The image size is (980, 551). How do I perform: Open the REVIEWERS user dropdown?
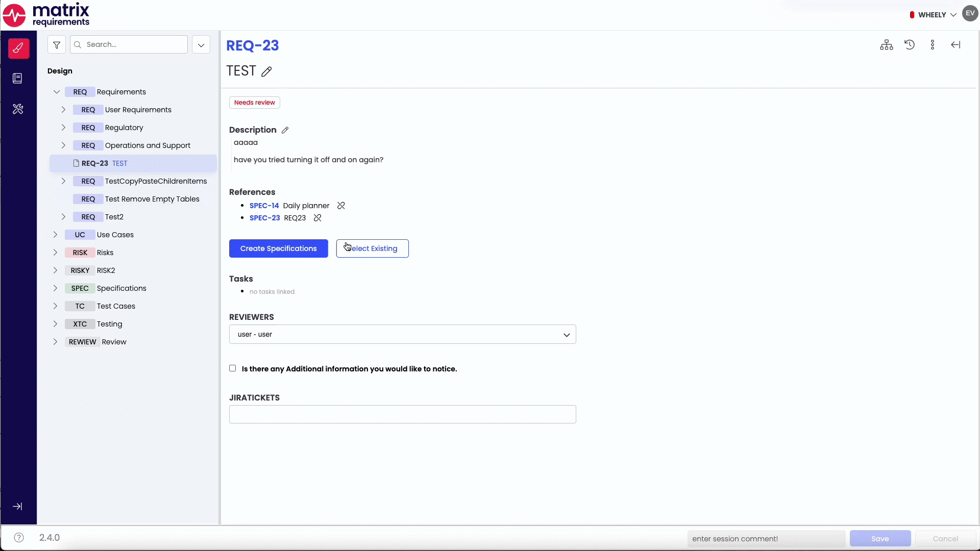tap(403, 334)
